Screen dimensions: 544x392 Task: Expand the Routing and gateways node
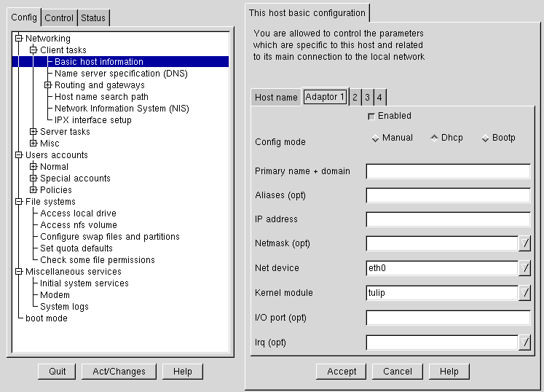click(48, 85)
